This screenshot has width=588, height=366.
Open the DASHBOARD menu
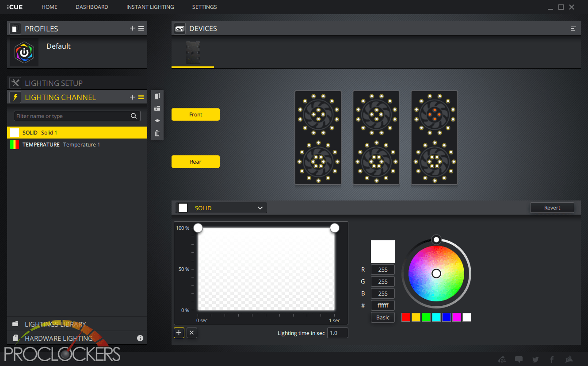(x=92, y=7)
